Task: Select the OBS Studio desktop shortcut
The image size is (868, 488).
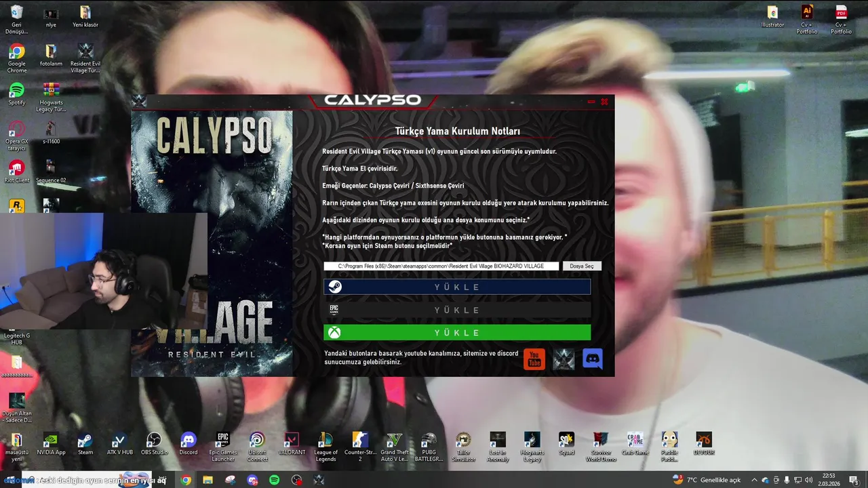Action: tap(154, 444)
